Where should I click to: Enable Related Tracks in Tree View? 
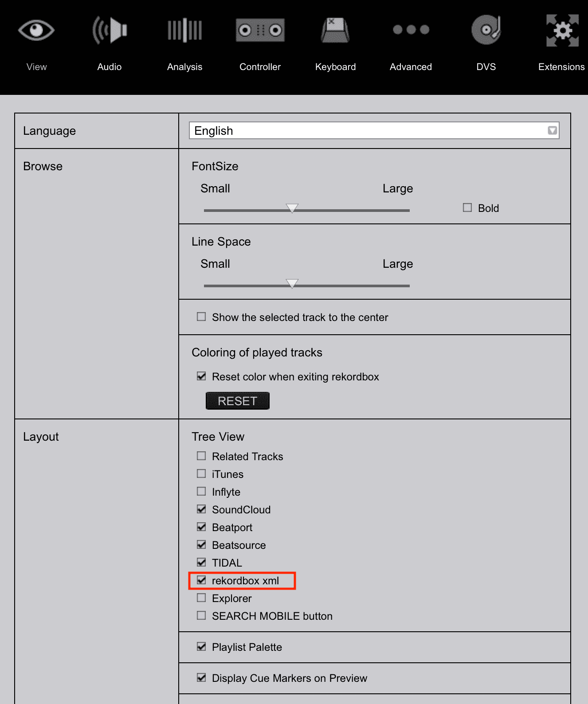tap(201, 456)
